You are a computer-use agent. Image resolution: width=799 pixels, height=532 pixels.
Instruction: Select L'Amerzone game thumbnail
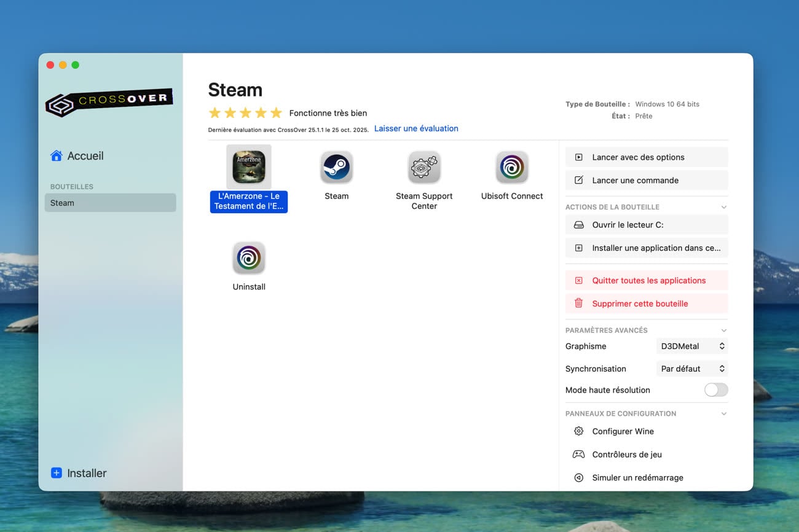point(249,167)
